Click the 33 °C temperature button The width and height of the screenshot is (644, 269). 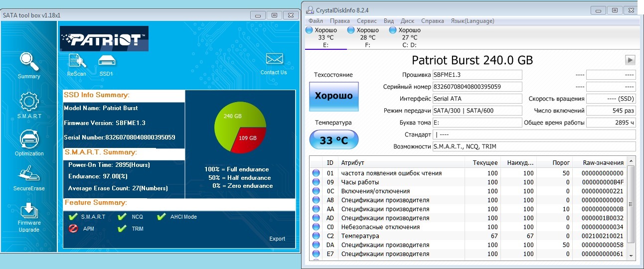(333, 140)
